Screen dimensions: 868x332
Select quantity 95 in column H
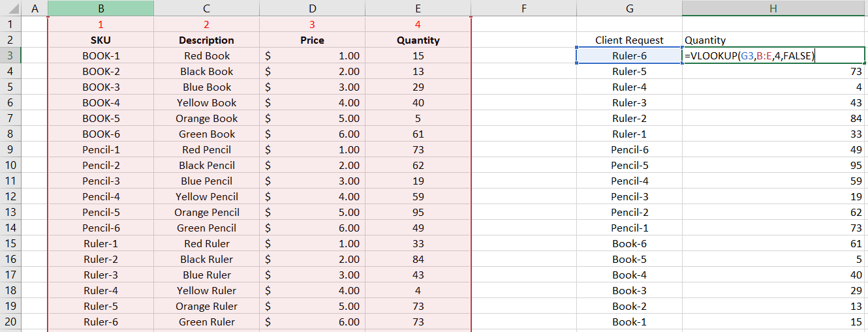[x=773, y=166]
